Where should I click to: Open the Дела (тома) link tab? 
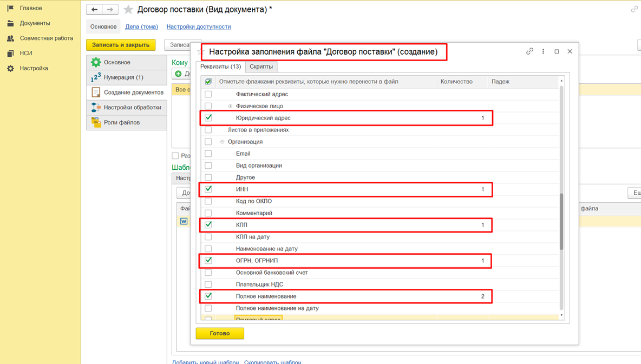(x=141, y=27)
